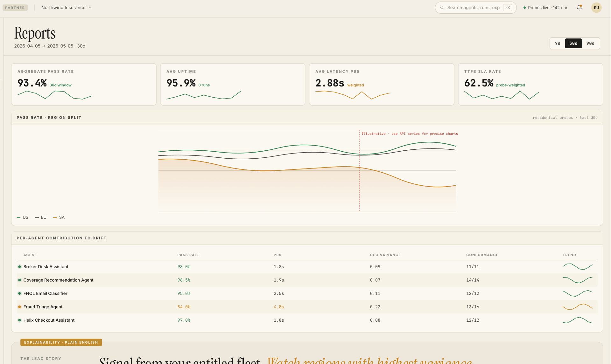Click the 84.0% pass rate value
This screenshot has height=364, width=611.
coord(184,307)
